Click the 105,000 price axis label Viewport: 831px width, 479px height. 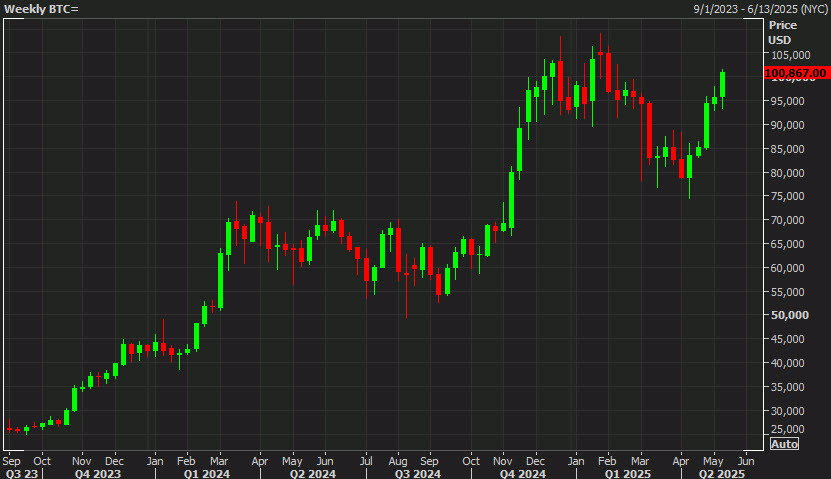tap(787, 55)
